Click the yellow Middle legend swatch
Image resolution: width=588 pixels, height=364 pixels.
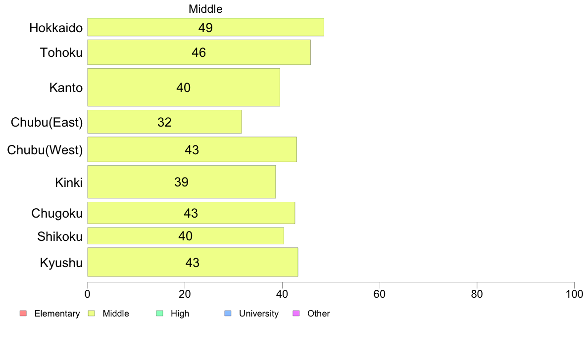(x=91, y=314)
